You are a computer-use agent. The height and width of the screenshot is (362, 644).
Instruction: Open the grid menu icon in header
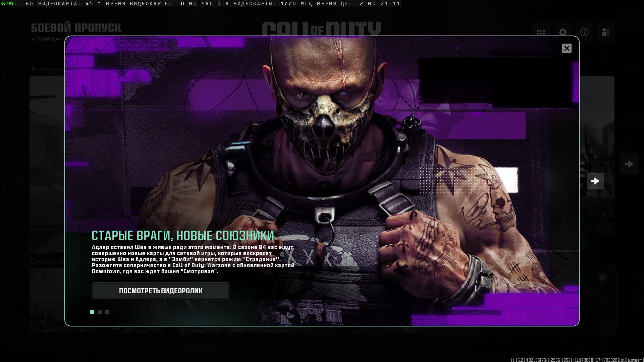tap(541, 32)
